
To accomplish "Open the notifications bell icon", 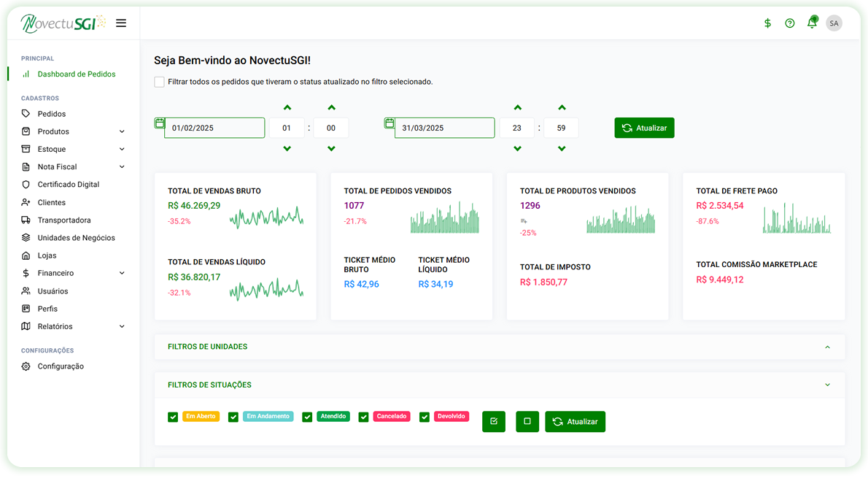I will click(x=812, y=23).
